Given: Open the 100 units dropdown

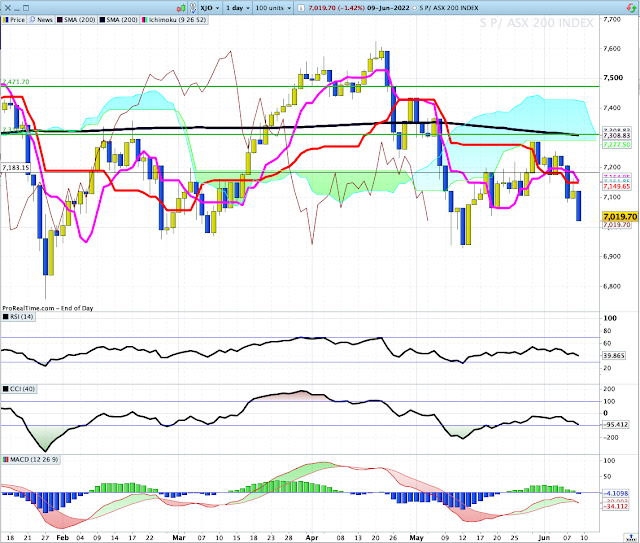Looking at the screenshot, I should coord(273,8).
